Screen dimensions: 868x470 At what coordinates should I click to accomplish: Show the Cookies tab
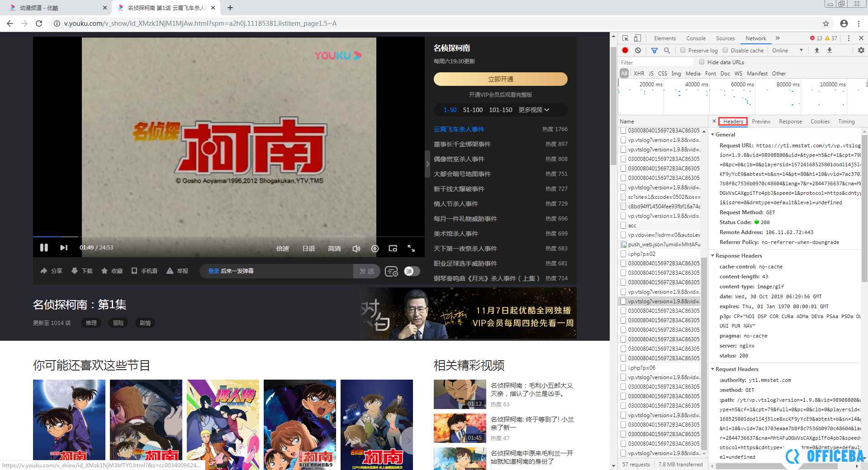click(x=820, y=122)
